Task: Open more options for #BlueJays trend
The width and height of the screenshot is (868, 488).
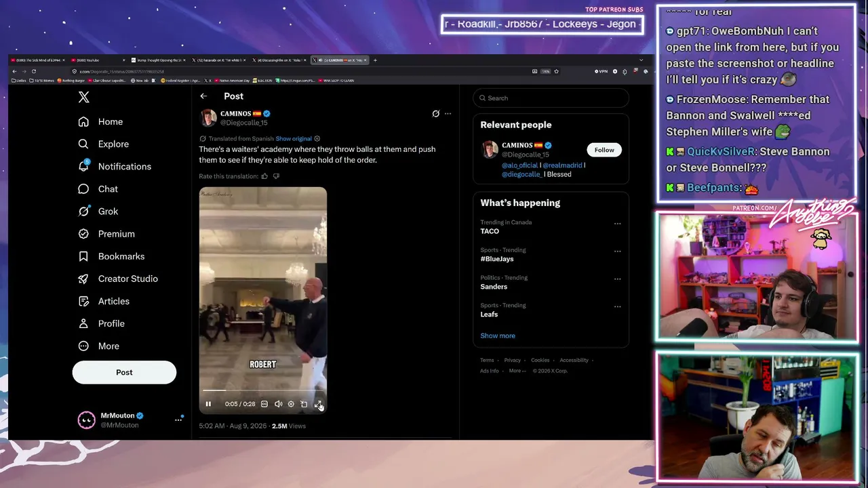Action: pyautogui.click(x=617, y=251)
